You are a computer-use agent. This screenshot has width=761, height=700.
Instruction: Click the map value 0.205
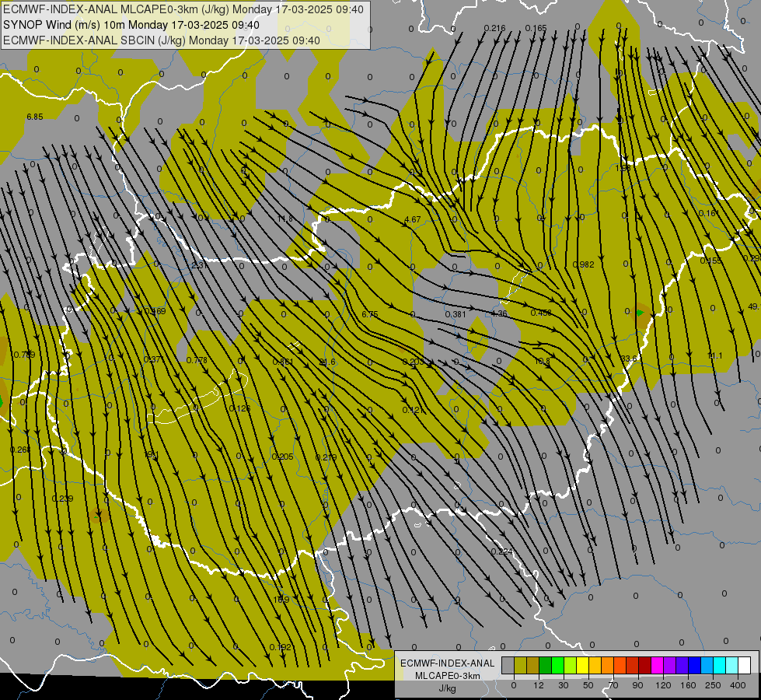282,457
